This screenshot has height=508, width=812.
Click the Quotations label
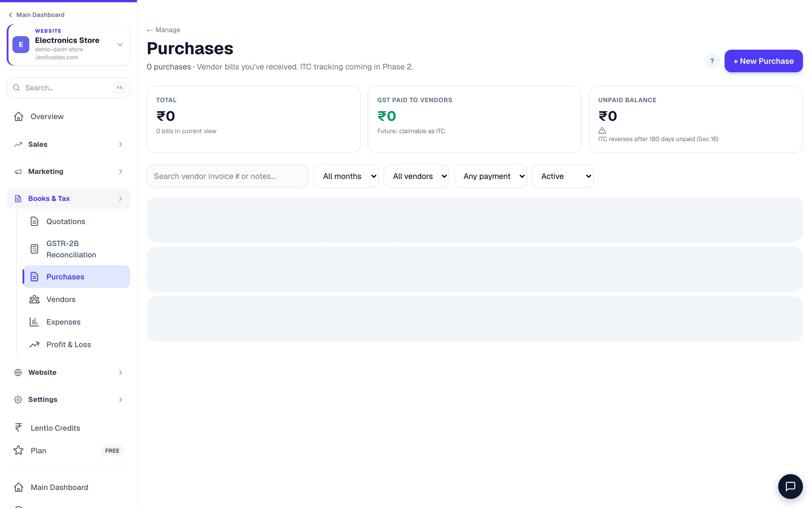tap(66, 222)
